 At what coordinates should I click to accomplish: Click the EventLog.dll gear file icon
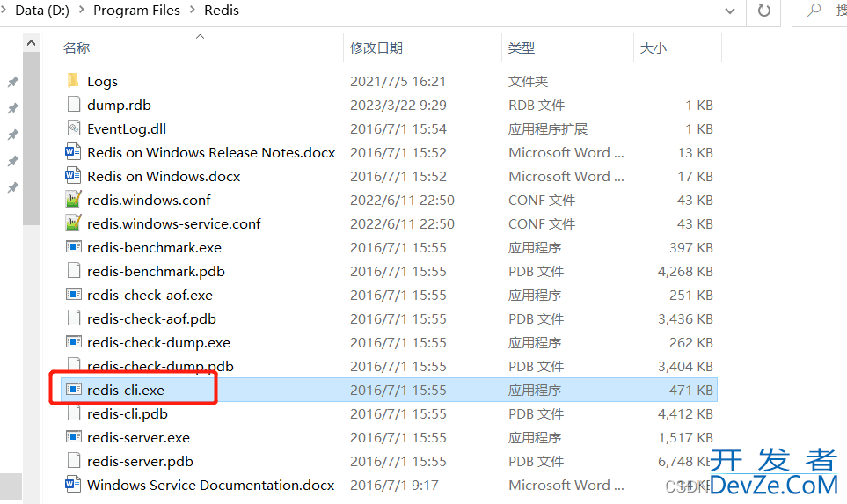pos(74,128)
